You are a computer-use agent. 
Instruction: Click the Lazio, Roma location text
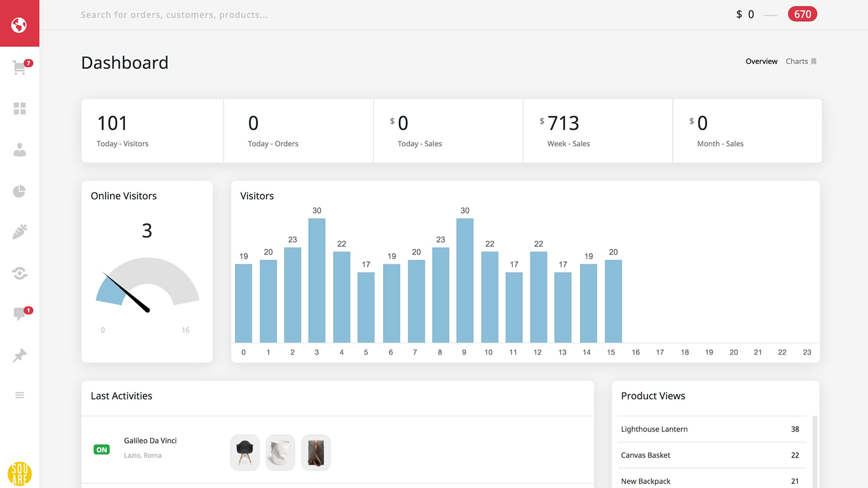click(143, 455)
